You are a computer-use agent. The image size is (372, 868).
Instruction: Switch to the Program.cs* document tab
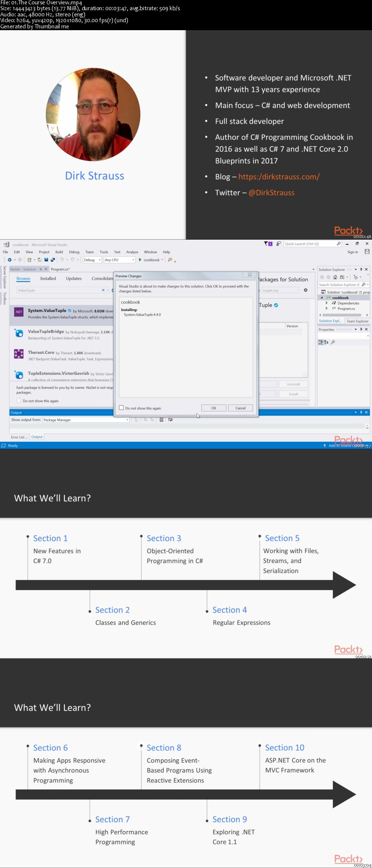(x=60, y=269)
